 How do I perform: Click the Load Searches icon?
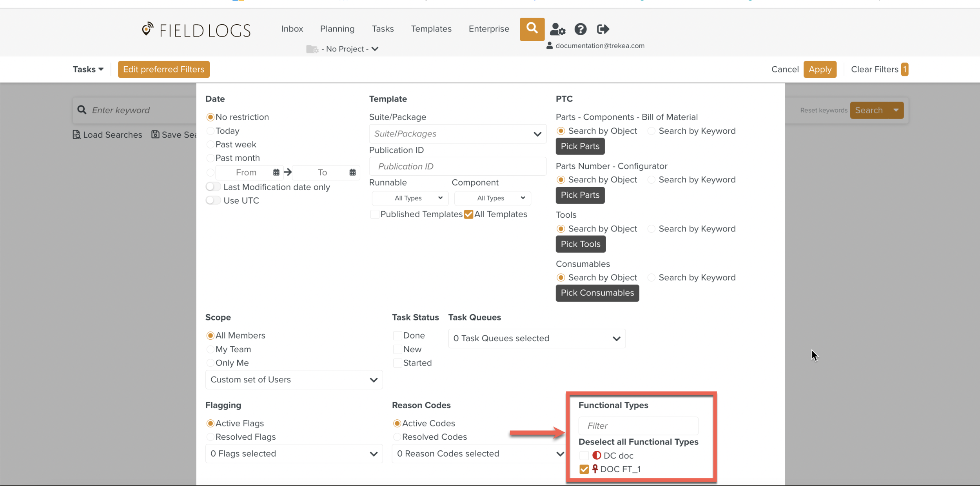(x=77, y=135)
